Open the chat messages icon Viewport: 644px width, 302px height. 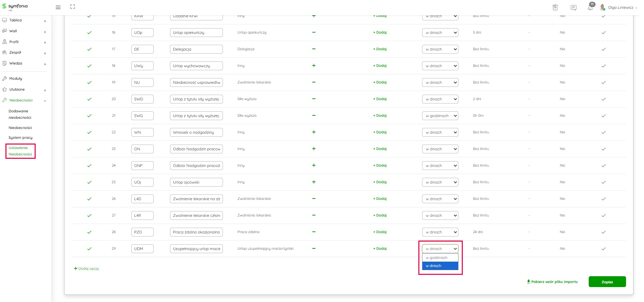573,7
